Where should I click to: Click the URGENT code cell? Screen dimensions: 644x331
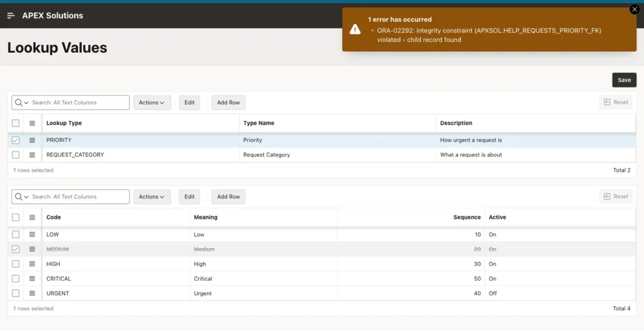click(x=116, y=294)
